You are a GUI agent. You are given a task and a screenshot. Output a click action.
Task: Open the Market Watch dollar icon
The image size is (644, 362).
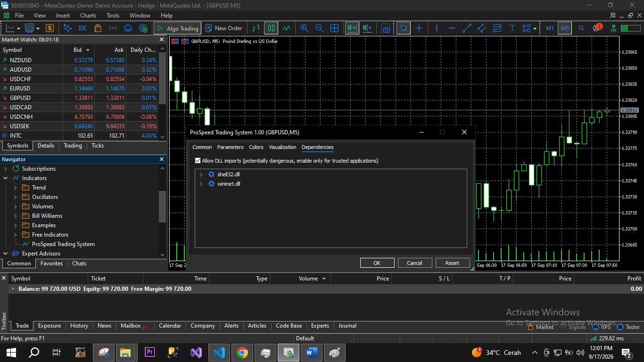tap(50, 28)
